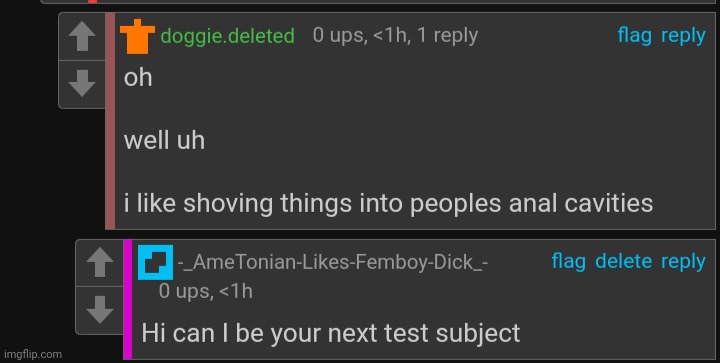This screenshot has width=720, height=363.
Task: Pick the magenta bar beside the reply
Action: click(128, 299)
